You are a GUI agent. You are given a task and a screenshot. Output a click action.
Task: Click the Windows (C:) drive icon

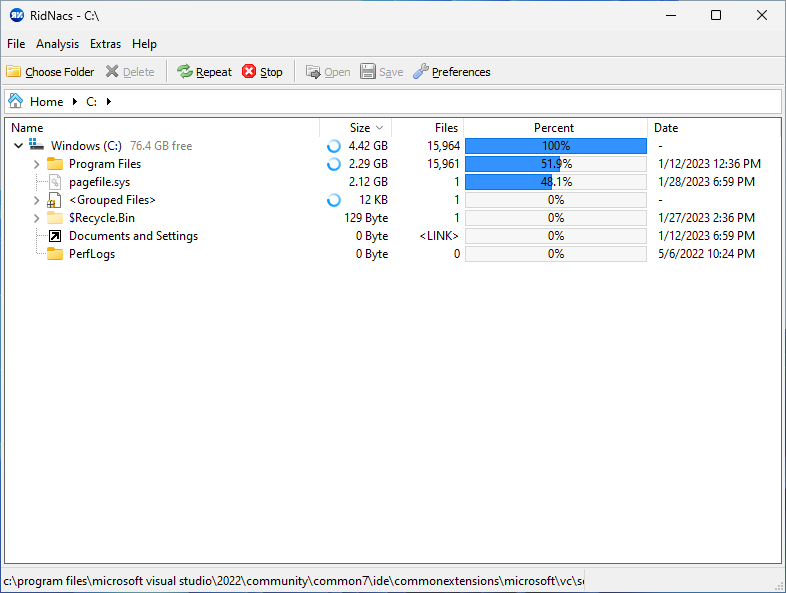tap(36, 145)
